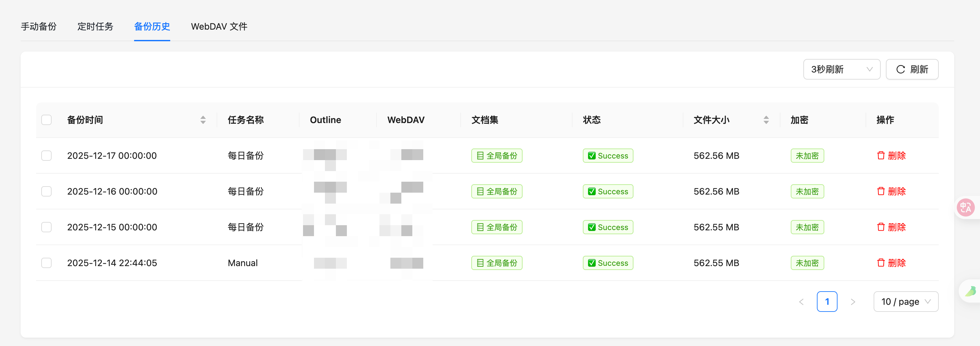Switch to the 手动备份 tab

pyautogui.click(x=38, y=27)
